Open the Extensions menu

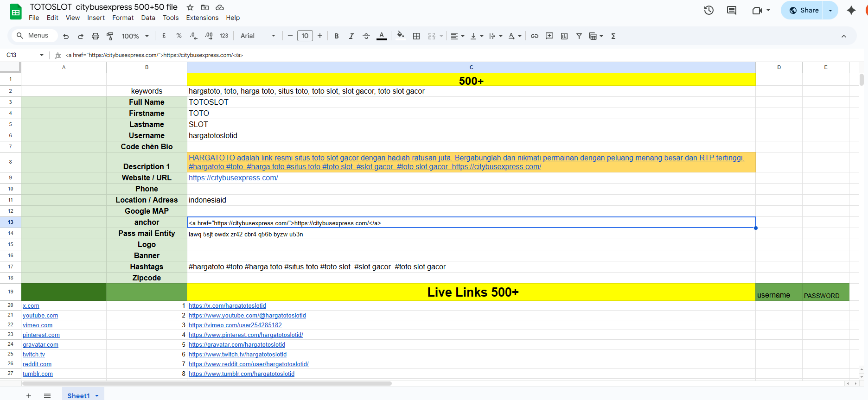pyautogui.click(x=202, y=18)
